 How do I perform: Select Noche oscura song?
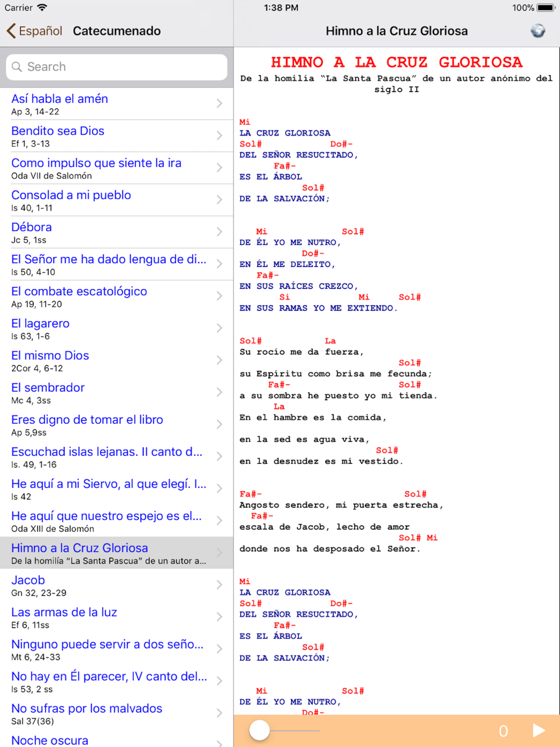(116, 739)
